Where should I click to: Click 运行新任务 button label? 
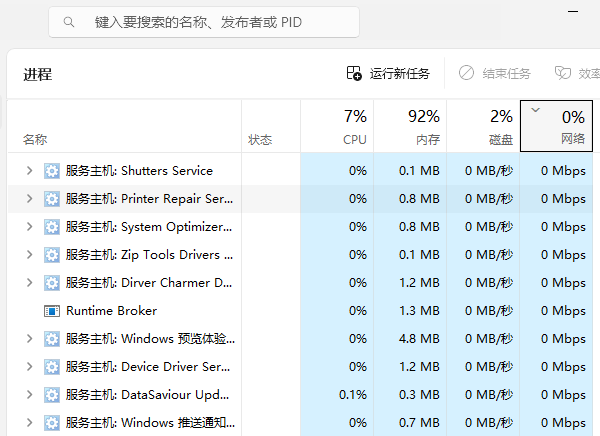[399, 73]
